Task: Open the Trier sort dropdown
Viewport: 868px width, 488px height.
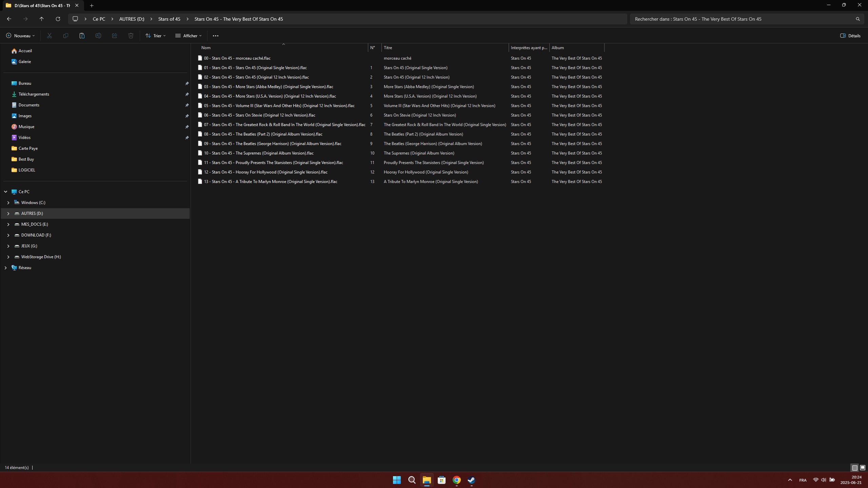Action: tap(155, 36)
